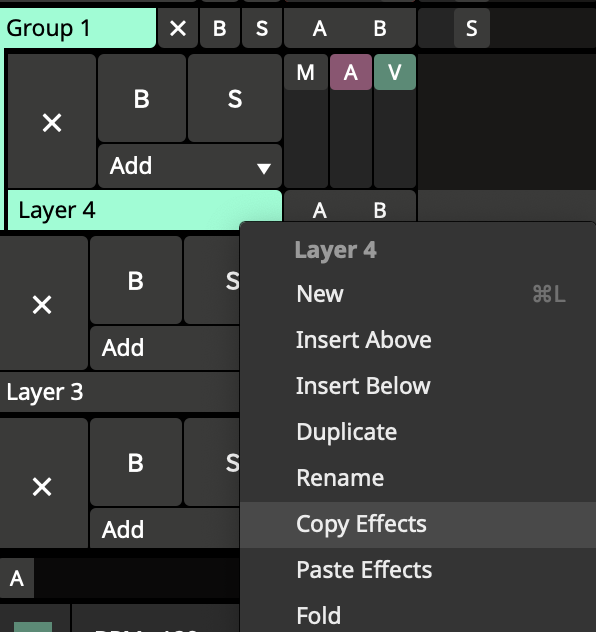Toggle Bypass (B) on Group 1 header
596x632 pixels.
(x=220, y=28)
